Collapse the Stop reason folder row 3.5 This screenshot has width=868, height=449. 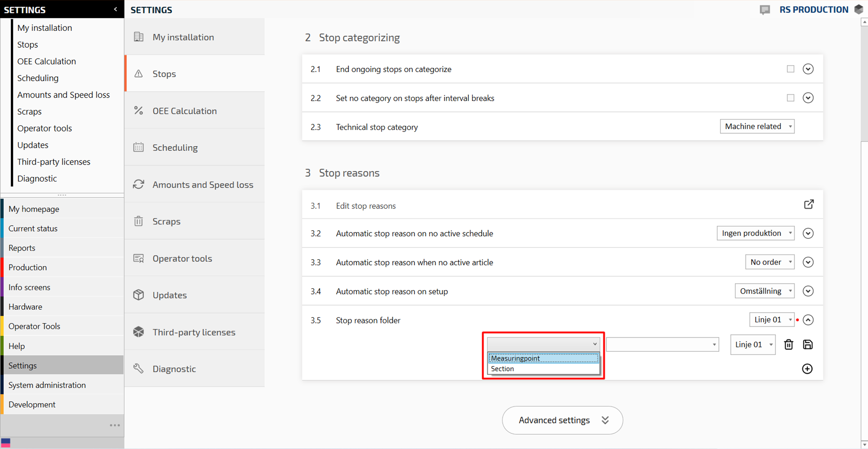coord(808,320)
